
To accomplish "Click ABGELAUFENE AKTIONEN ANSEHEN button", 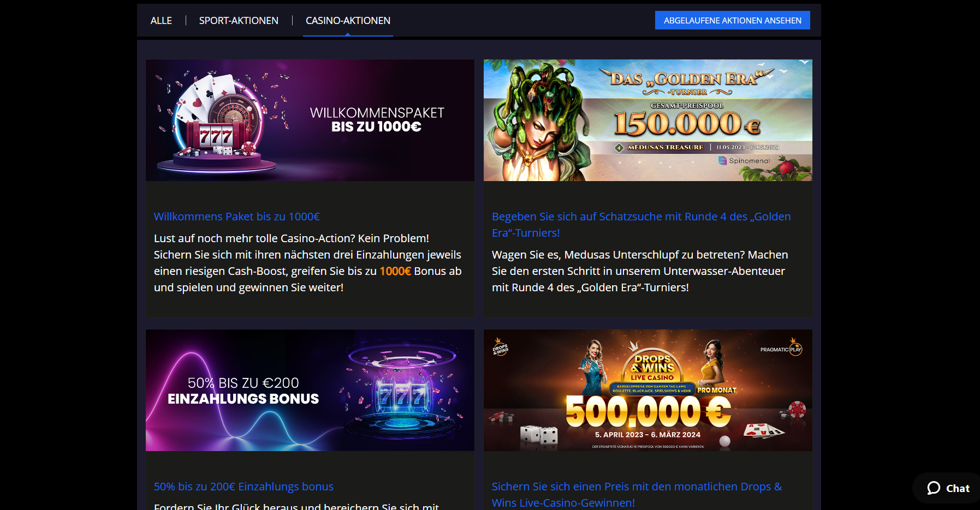I will click(x=733, y=20).
